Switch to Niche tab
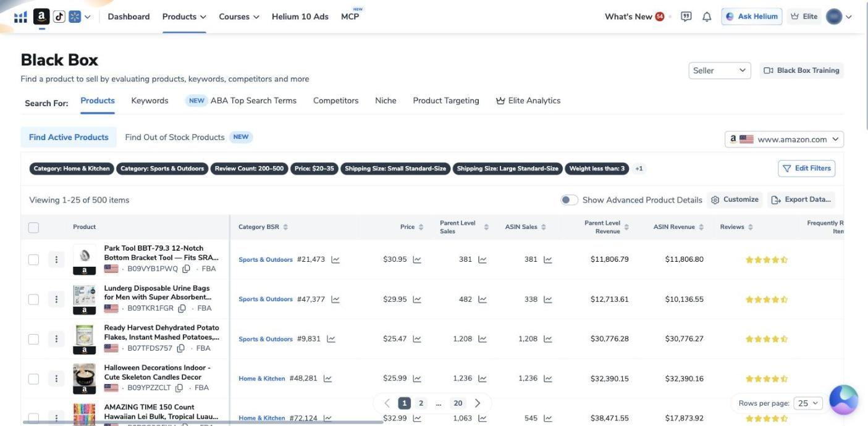 pos(386,101)
